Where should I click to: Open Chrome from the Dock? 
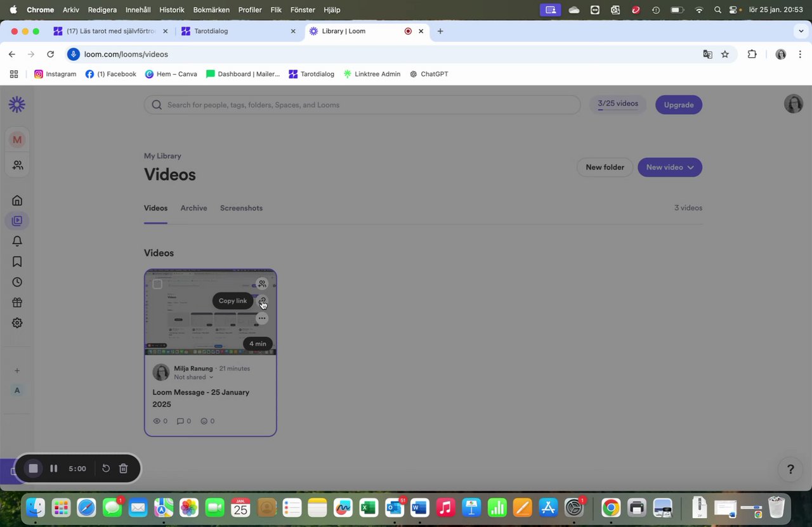click(611, 507)
